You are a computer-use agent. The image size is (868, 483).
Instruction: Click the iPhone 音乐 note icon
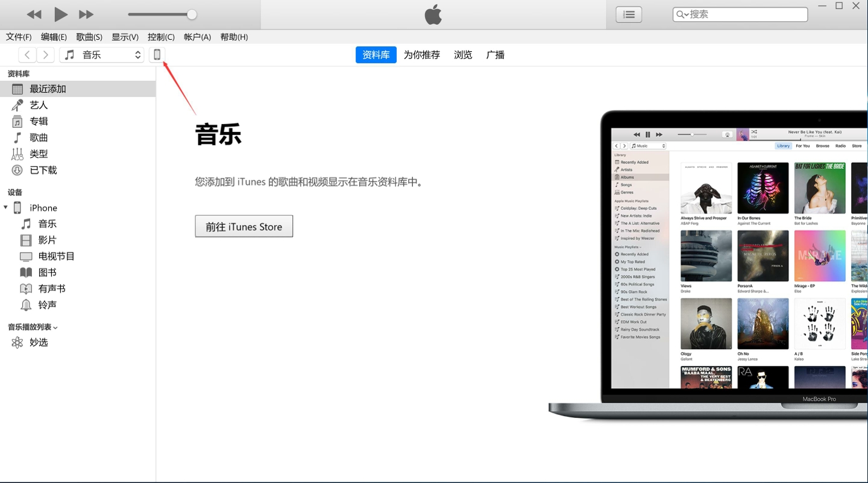(26, 224)
